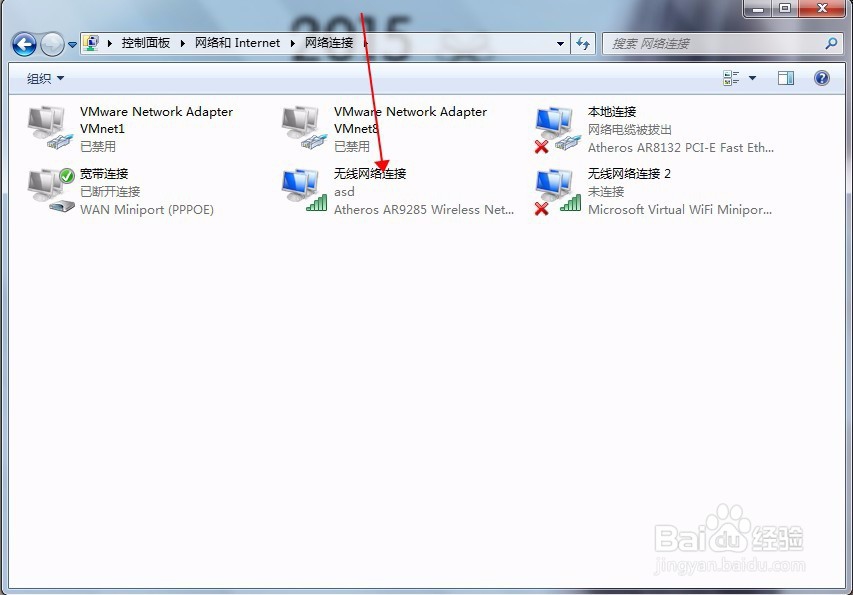Open the address bar history dropdown

point(562,44)
